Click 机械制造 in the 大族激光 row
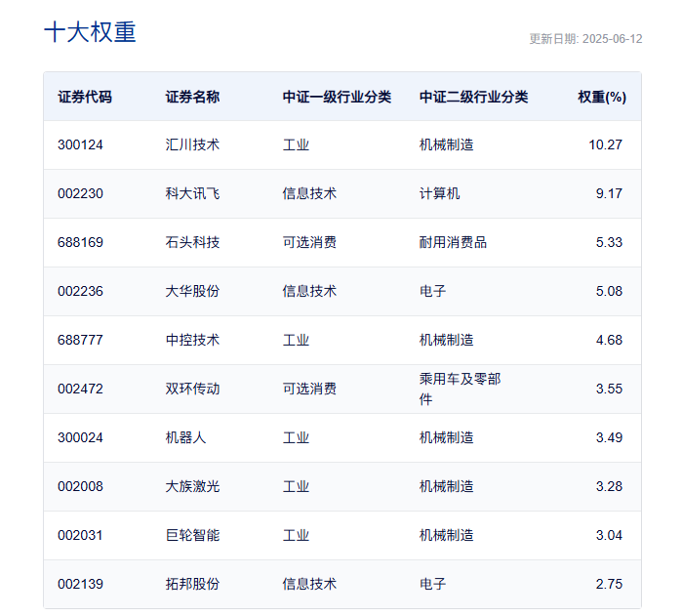 click(x=446, y=486)
